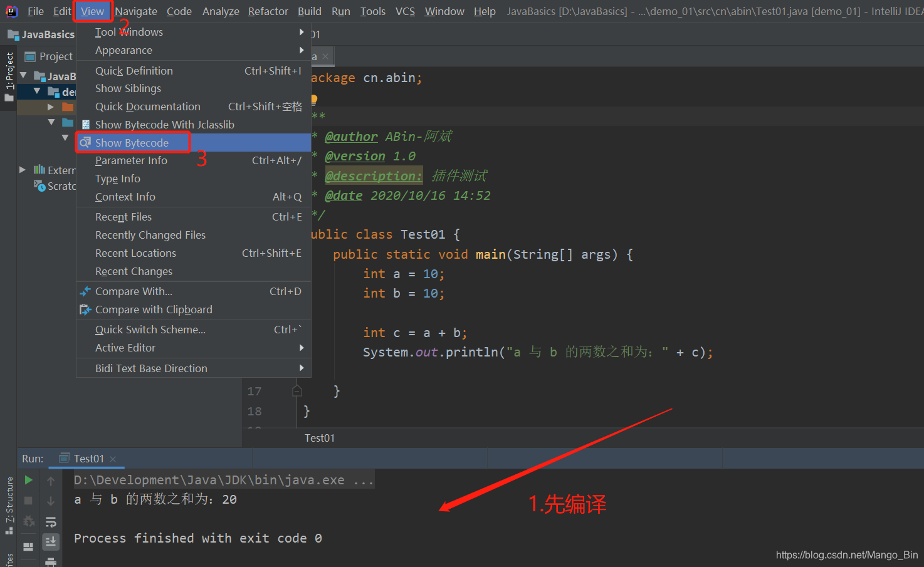Viewport: 924px width, 567px height.
Task: Open Recent Locations
Action: tap(194, 253)
